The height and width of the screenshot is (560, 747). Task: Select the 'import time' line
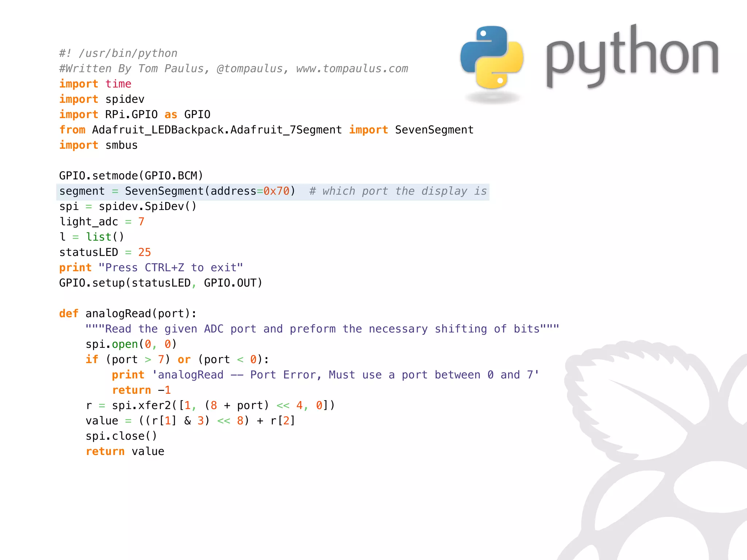click(95, 84)
